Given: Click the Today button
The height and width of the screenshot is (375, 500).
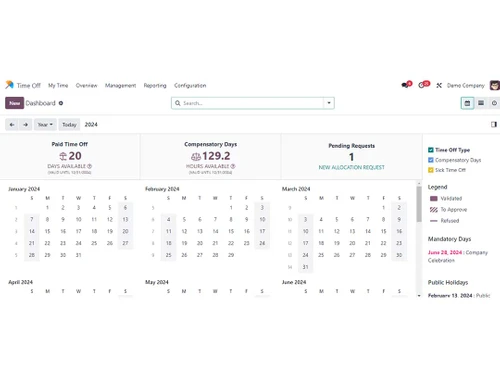Looking at the screenshot, I should pos(69,125).
